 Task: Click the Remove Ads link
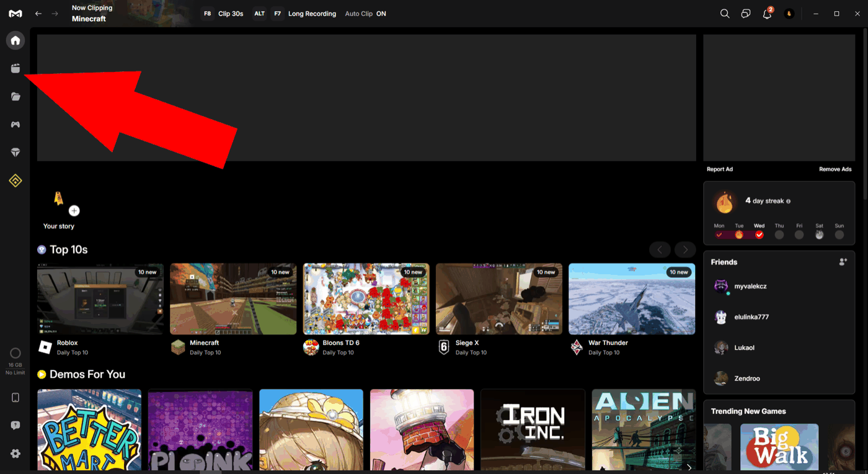click(835, 169)
